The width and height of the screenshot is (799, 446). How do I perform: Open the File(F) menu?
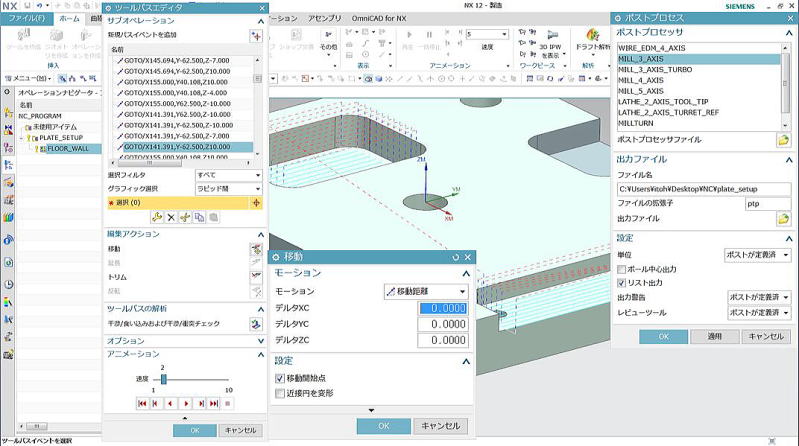[x=26, y=18]
